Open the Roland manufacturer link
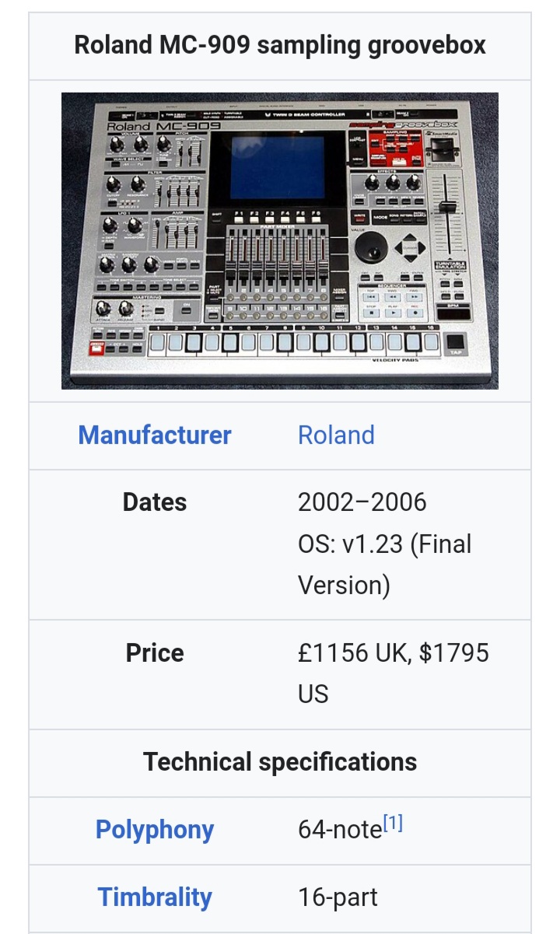This screenshot has width=560, height=934. click(336, 435)
